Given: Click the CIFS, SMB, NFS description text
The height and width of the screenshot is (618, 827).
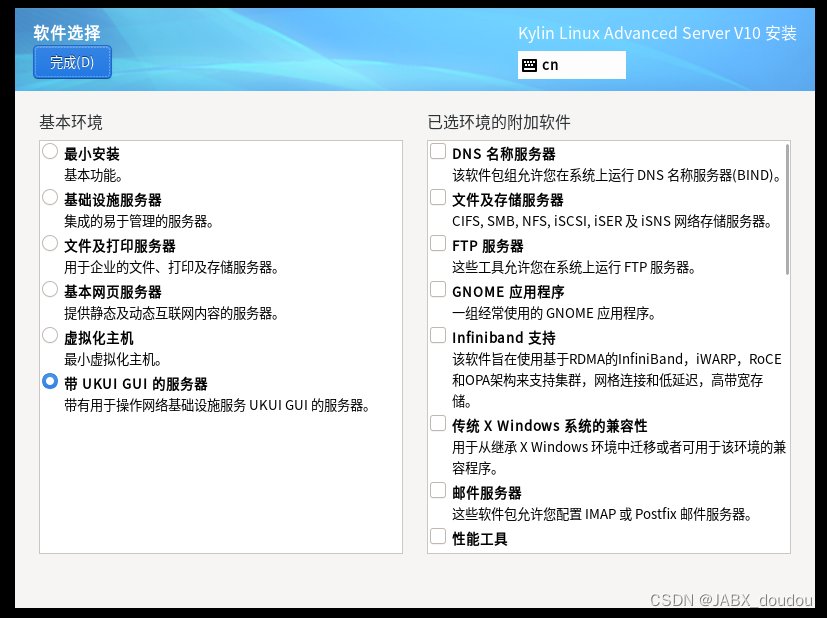Looking at the screenshot, I should click(613, 221).
